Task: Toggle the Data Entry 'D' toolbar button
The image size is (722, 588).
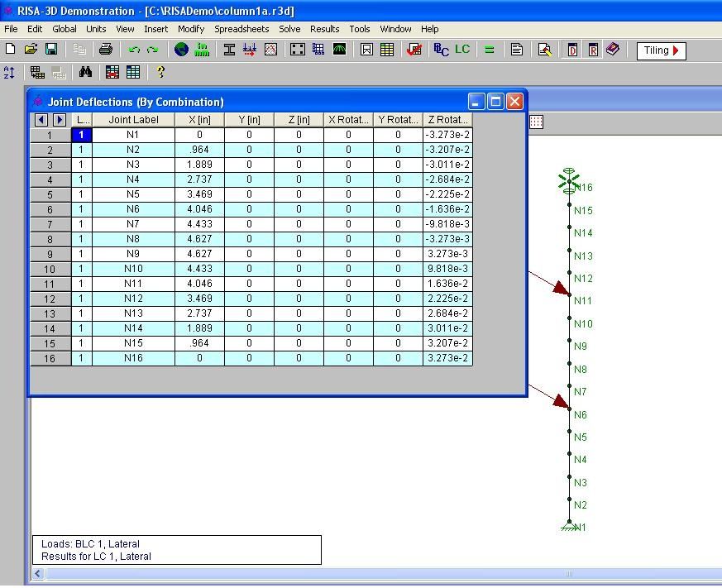Action: coord(572,50)
